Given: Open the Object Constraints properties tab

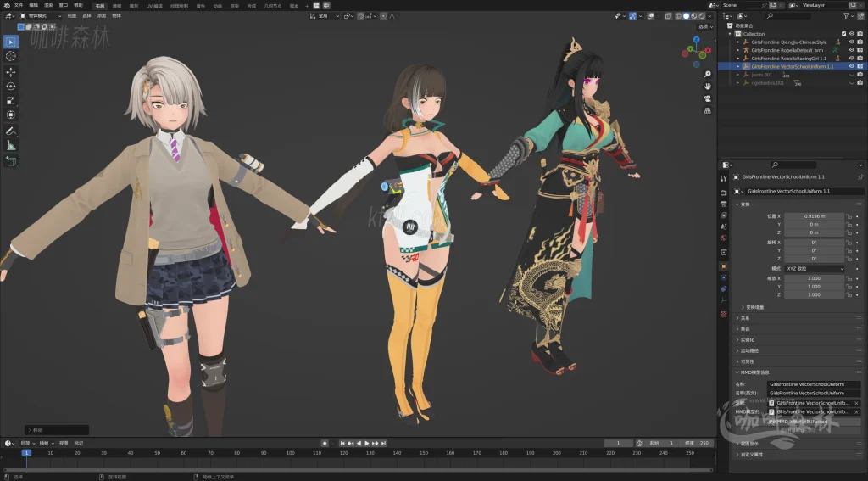Looking at the screenshot, I should tap(724, 288).
